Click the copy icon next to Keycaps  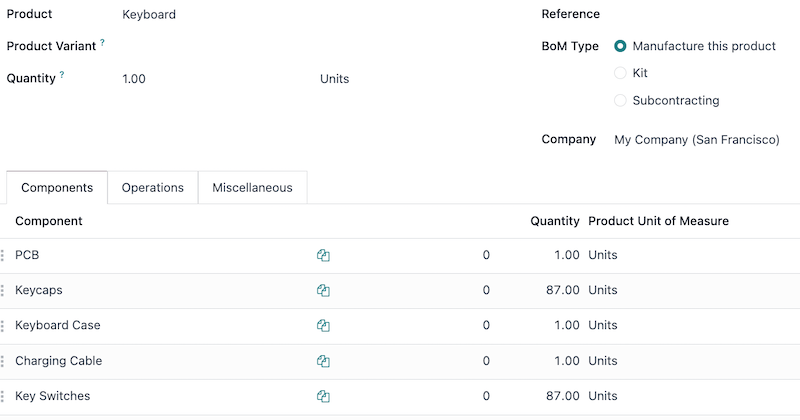coord(323,291)
